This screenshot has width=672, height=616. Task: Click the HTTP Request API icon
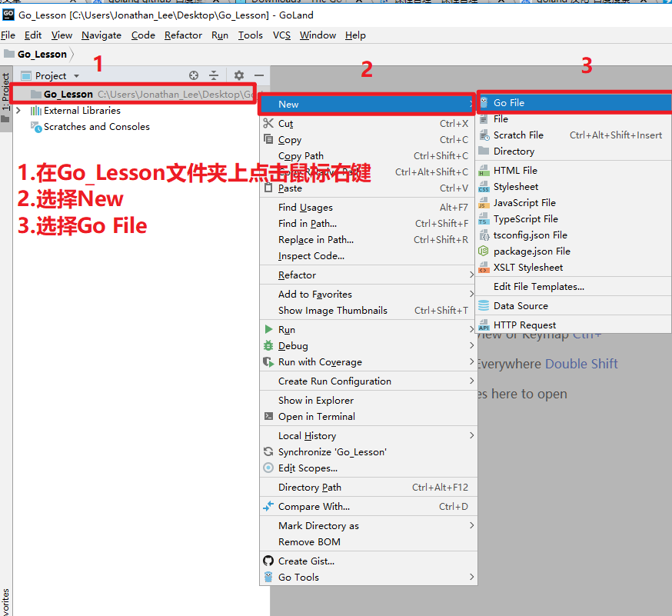pos(484,325)
